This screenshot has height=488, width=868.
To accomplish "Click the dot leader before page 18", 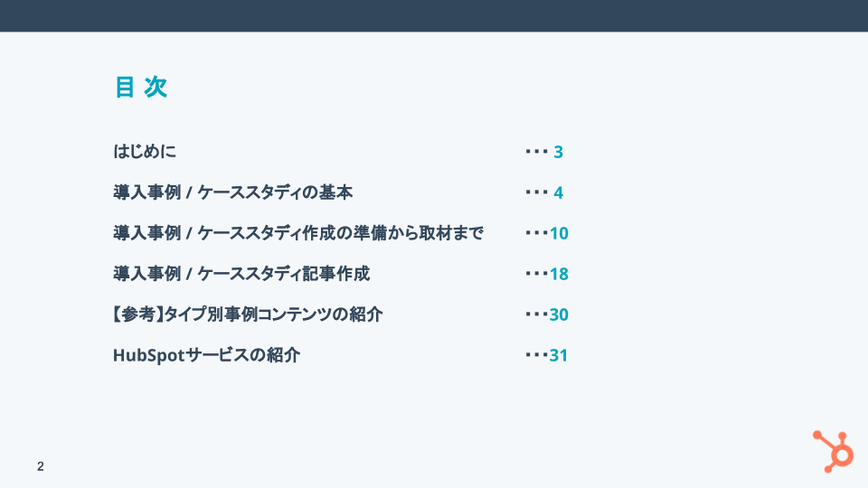I will [536, 274].
